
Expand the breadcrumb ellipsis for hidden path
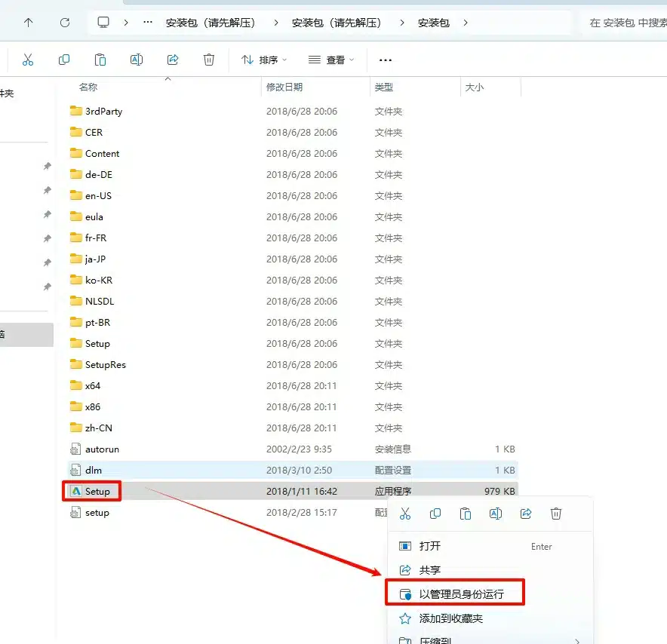coord(148,23)
